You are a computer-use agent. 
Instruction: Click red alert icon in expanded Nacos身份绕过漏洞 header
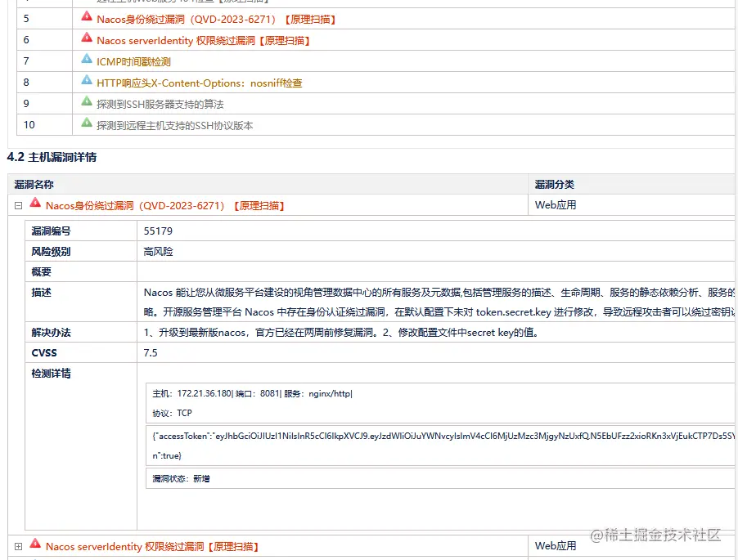point(35,203)
